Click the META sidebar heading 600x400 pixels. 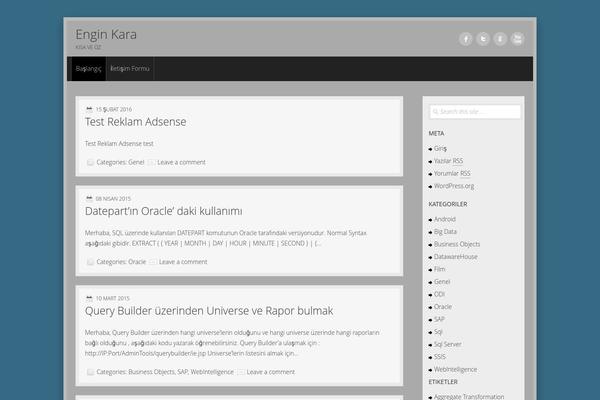point(436,133)
